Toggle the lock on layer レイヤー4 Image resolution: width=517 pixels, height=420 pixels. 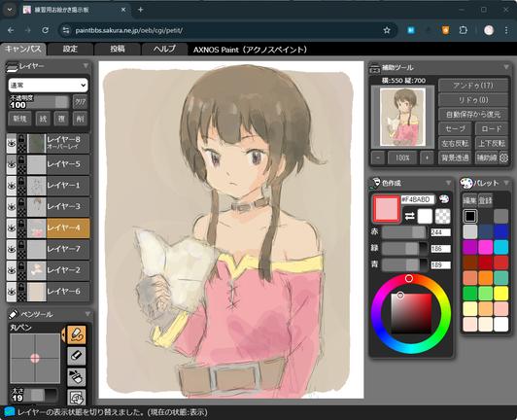(x=21, y=224)
